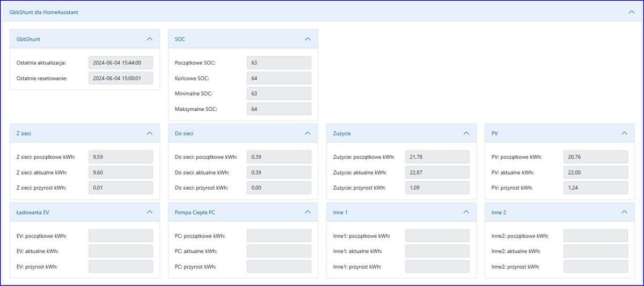Click the Inne2 przyrost kWh field
Screen dimensions: 644x286
(x=596, y=267)
